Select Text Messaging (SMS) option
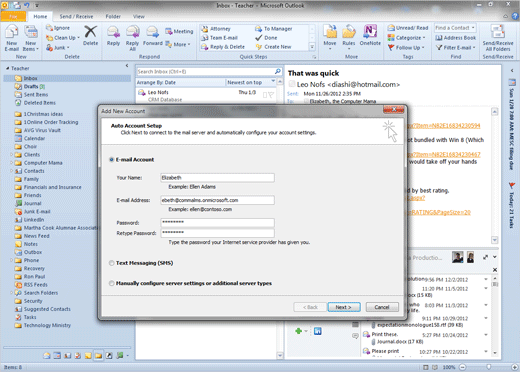 (112, 263)
